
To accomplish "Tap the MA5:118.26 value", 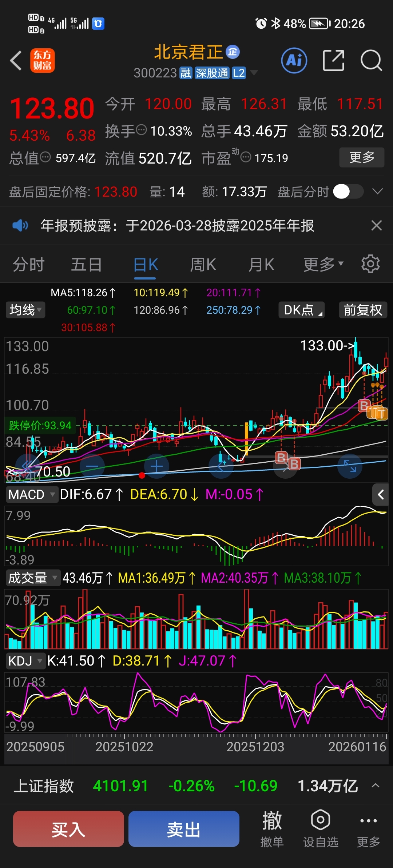I will click(x=83, y=293).
